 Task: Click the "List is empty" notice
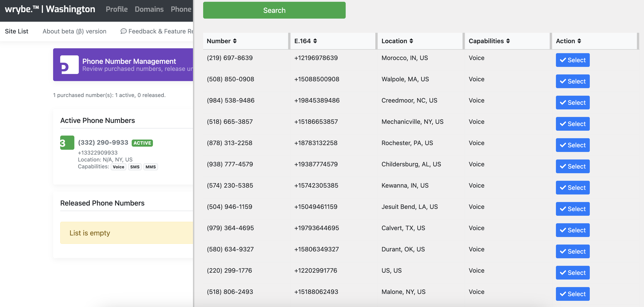[x=90, y=233]
